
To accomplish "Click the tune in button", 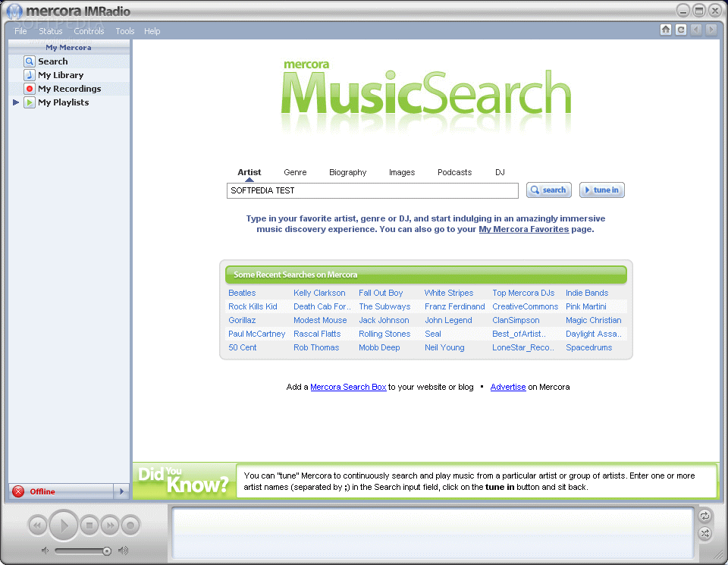I will (601, 190).
